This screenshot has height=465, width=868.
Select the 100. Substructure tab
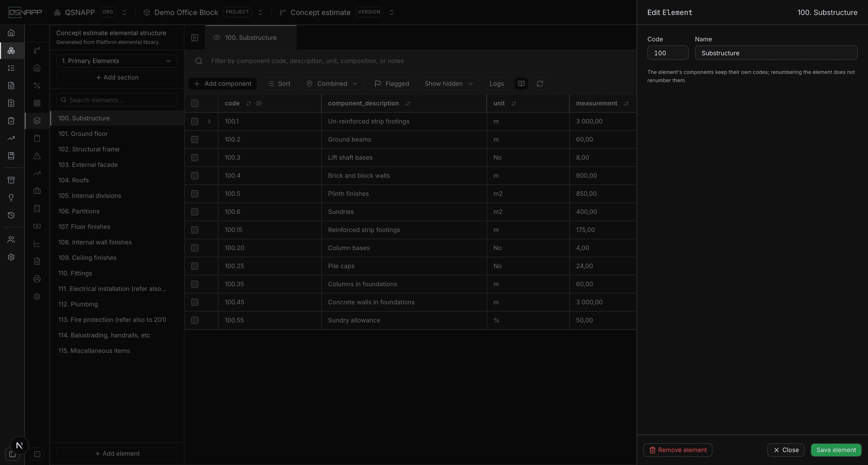pos(251,38)
